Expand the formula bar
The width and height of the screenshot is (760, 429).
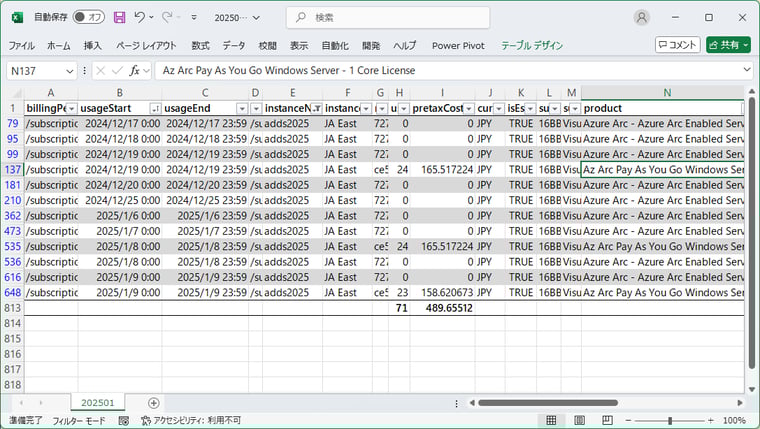(746, 70)
